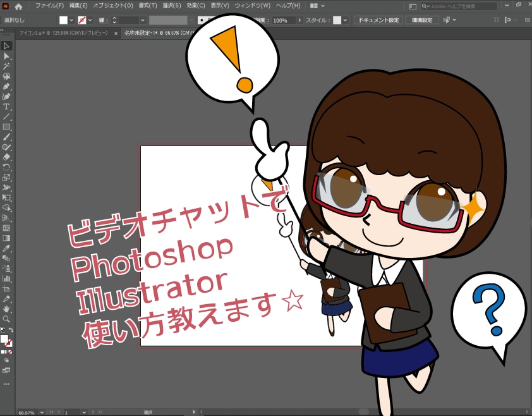The width and height of the screenshot is (532, 416).
Task: Open the ファイル(F) menu
Action: pos(49,6)
